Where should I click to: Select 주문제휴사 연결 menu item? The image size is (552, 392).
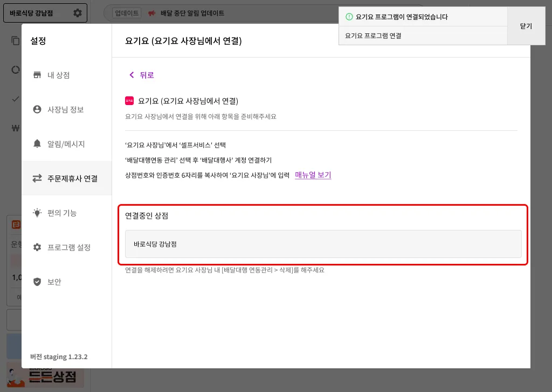(x=67, y=178)
